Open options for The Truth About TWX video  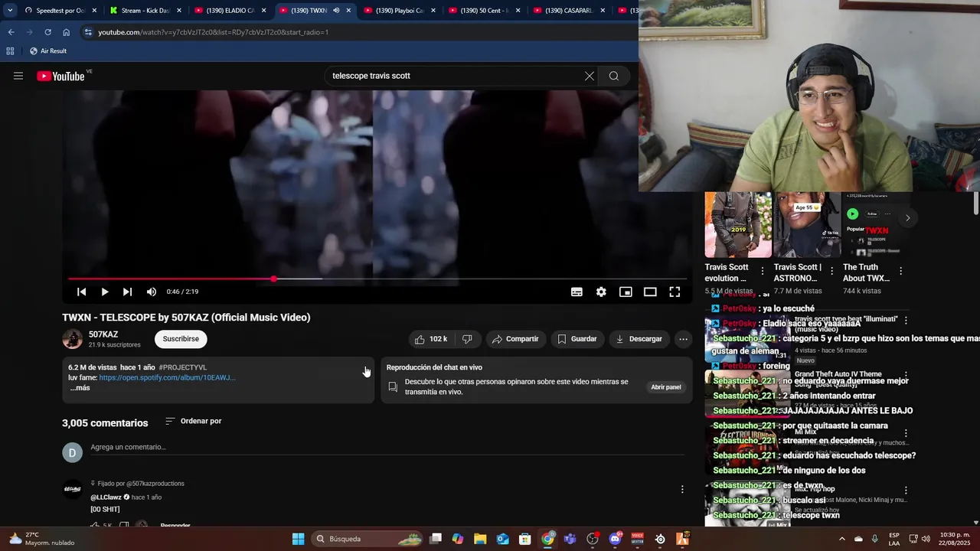900,271
